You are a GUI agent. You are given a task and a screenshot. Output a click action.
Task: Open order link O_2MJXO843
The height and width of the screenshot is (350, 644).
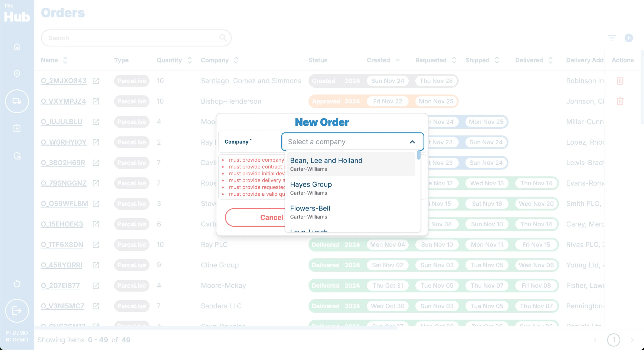[x=64, y=81]
